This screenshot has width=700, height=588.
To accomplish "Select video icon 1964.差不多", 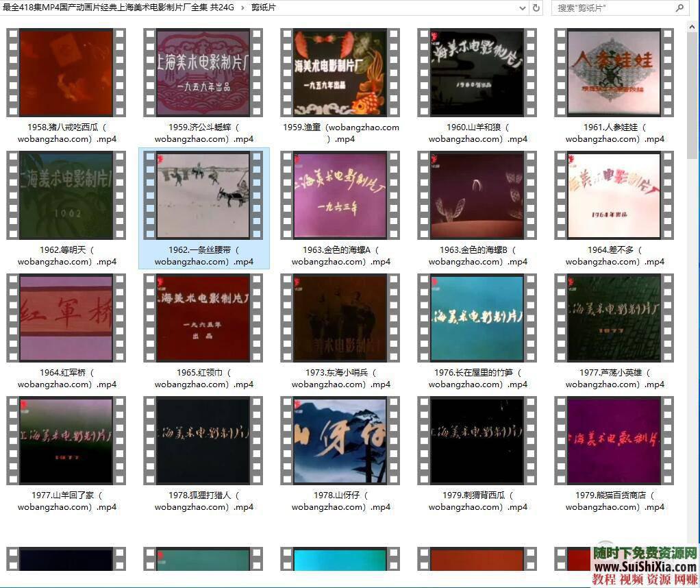I will point(614,195).
